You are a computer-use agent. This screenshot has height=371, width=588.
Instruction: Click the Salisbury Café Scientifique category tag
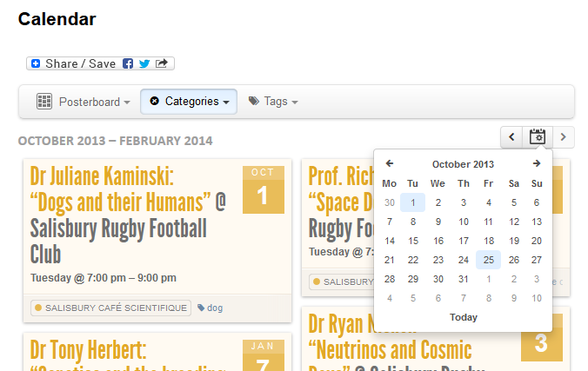coord(110,308)
